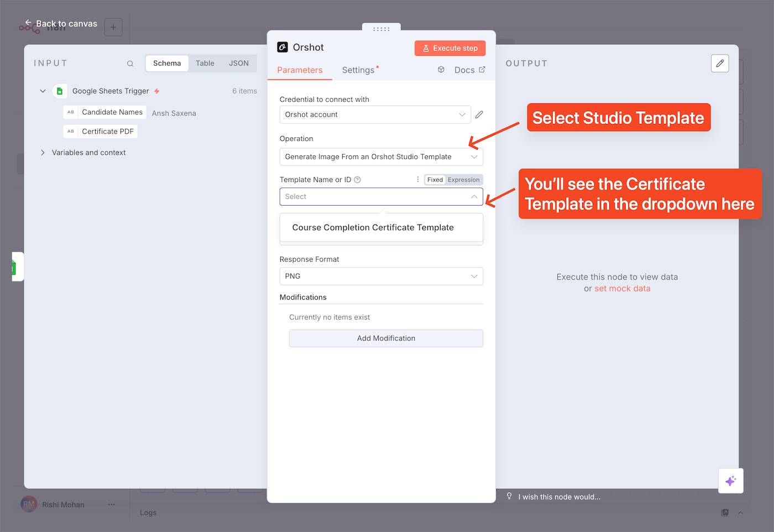Click the cube icon beside Docs
The height and width of the screenshot is (532, 774).
pyautogui.click(x=441, y=70)
